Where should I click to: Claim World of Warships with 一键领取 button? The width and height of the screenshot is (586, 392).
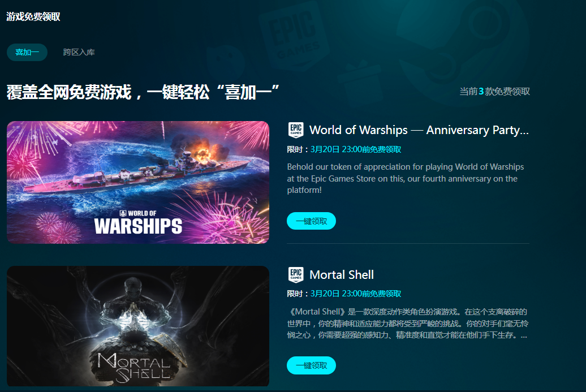click(311, 221)
